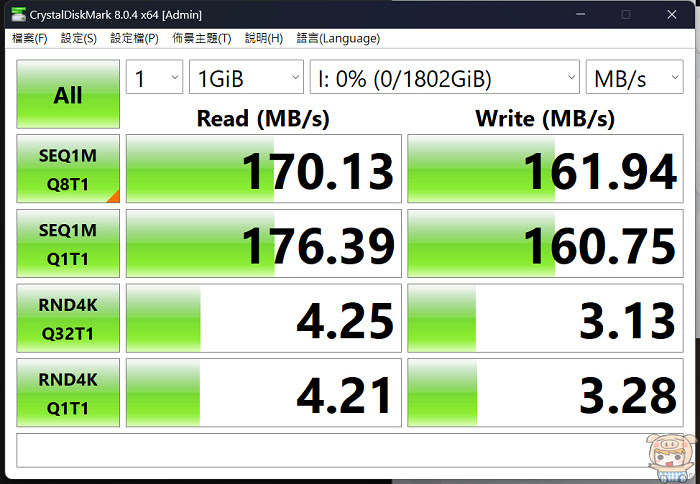This screenshot has width=700, height=484.
Task: Click the empty comment field at the bottom
Action: [x=350, y=451]
